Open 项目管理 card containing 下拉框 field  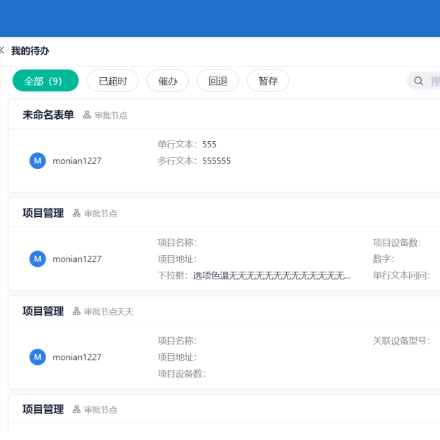pos(43,213)
